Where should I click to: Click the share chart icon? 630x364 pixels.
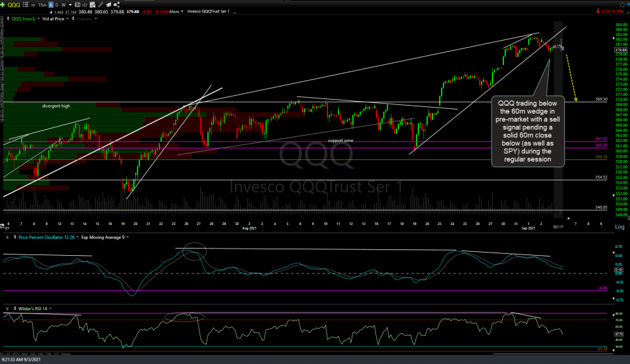coord(117,5)
